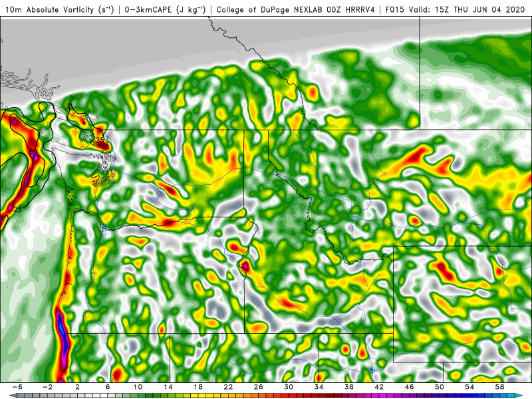Screen dimensions: 532x399
Task: Click the '42' color bar value
Action: pos(379,387)
